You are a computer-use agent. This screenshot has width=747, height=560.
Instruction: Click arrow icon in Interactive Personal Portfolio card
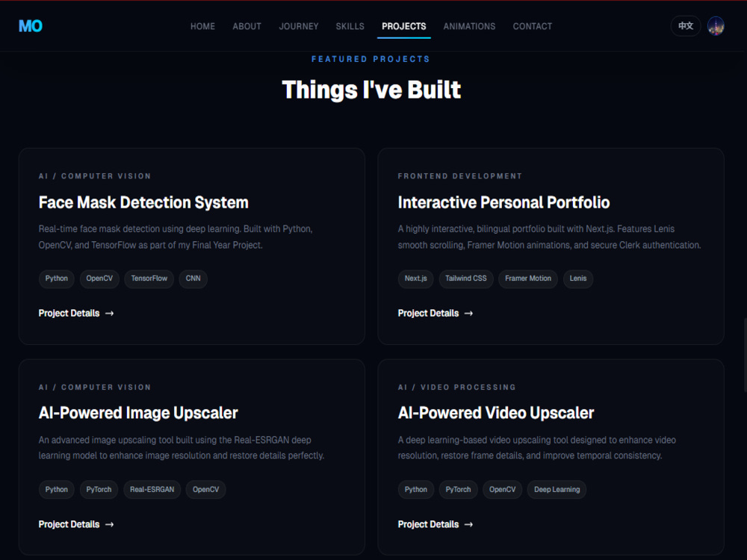(x=469, y=314)
